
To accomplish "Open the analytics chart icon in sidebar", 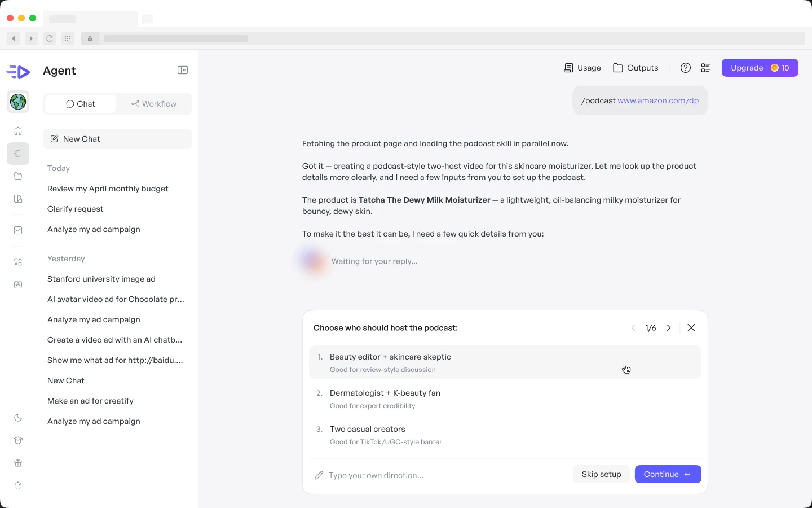I will coord(18,230).
